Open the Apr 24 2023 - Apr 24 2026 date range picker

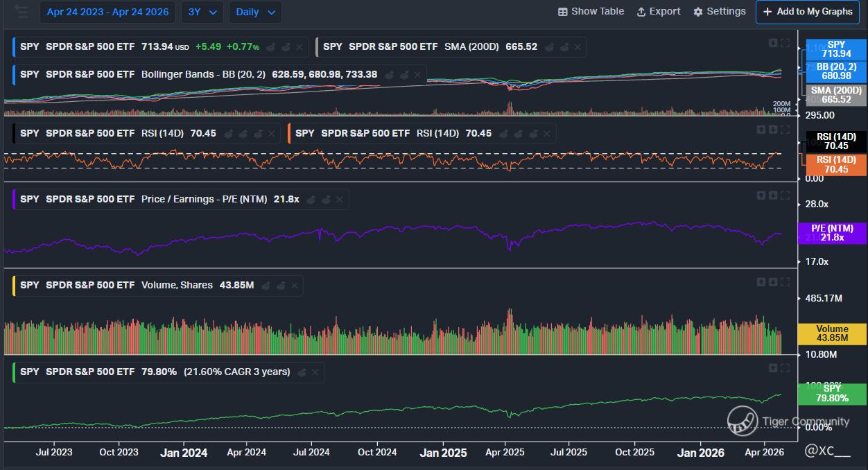tap(107, 12)
